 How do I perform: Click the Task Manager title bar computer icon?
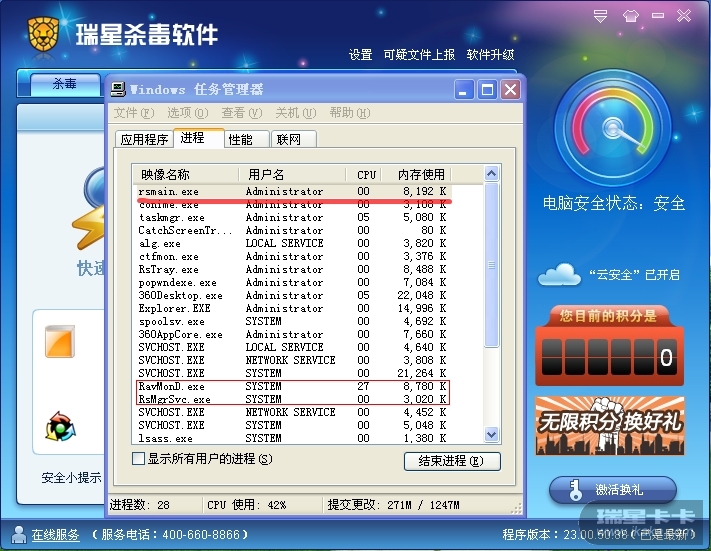click(x=118, y=89)
